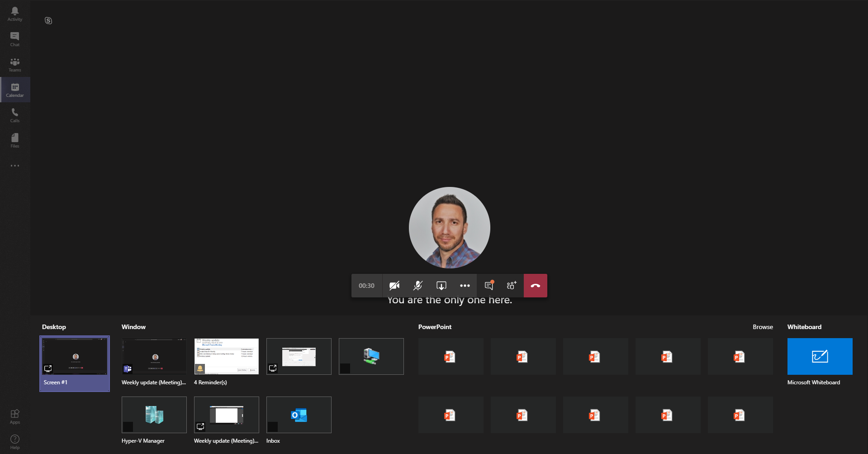Open the Activity feed
This screenshot has height=454, width=868.
click(x=14, y=13)
